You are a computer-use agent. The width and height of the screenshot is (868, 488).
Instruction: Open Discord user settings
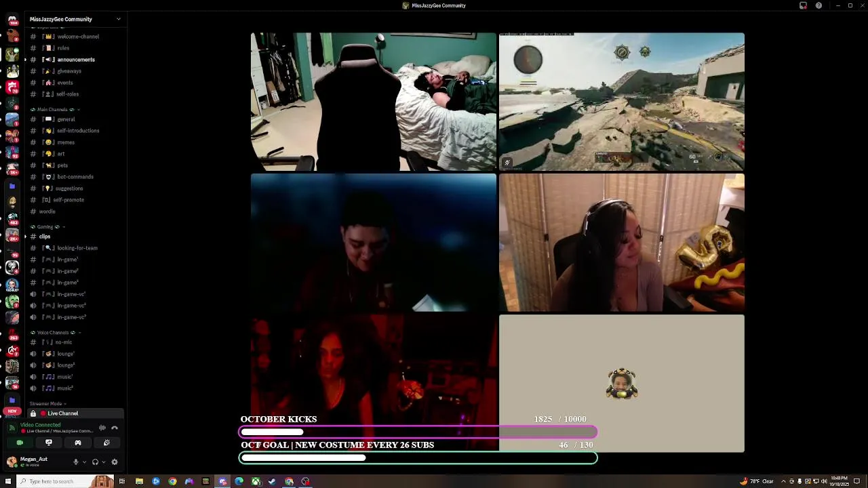coord(115,462)
